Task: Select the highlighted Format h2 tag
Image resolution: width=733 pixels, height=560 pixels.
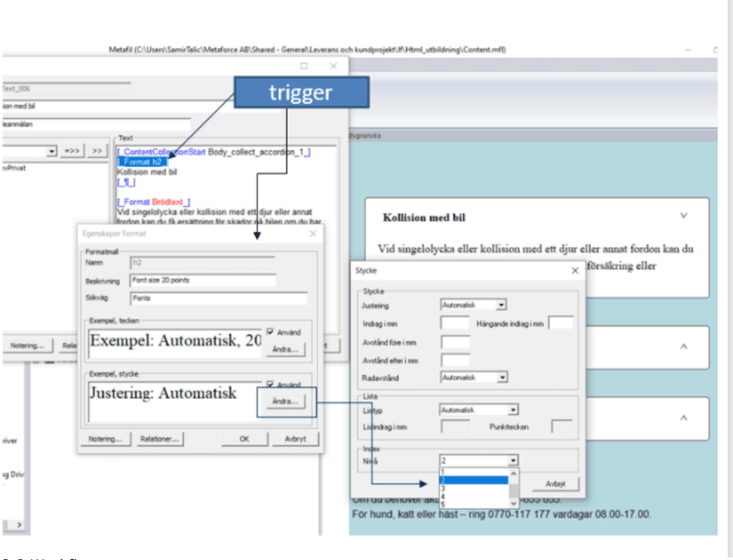Action: (x=141, y=161)
